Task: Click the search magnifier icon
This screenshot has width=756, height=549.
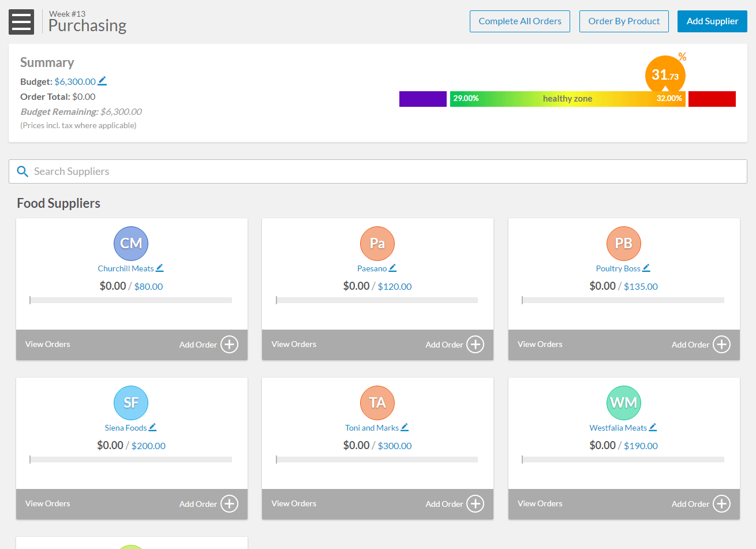Action: 23,171
